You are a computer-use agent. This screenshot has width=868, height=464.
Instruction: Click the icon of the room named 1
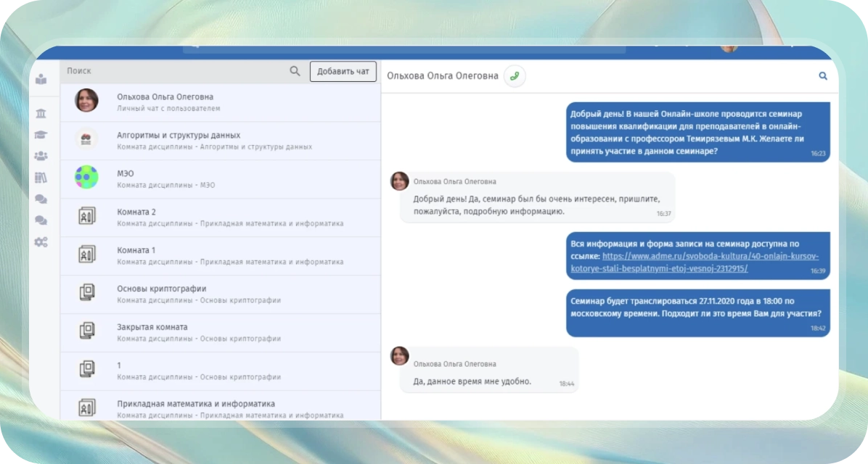87,369
